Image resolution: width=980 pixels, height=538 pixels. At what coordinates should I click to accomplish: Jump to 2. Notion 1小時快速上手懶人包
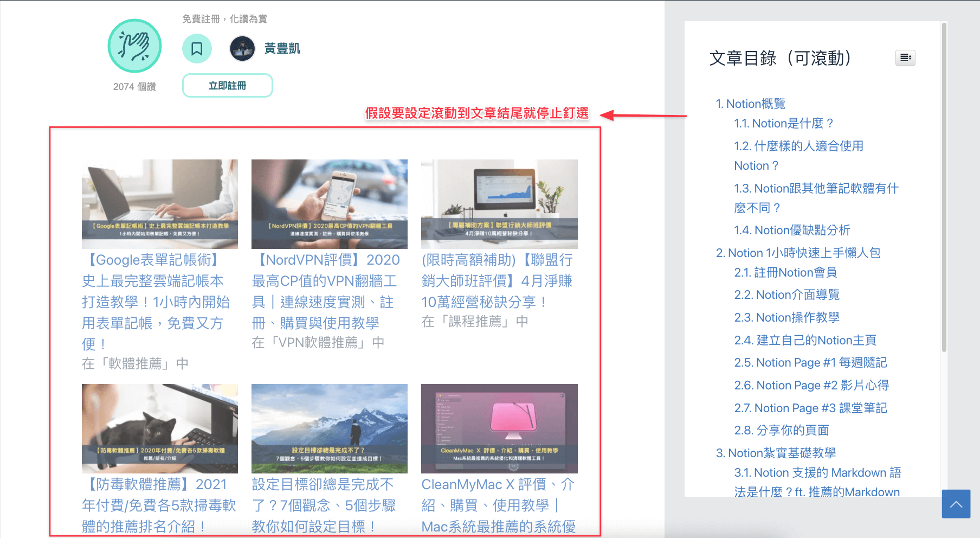coord(798,253)
